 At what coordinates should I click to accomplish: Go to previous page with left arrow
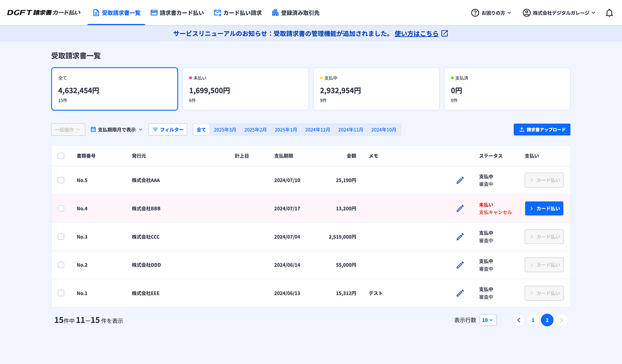[518, 320]
